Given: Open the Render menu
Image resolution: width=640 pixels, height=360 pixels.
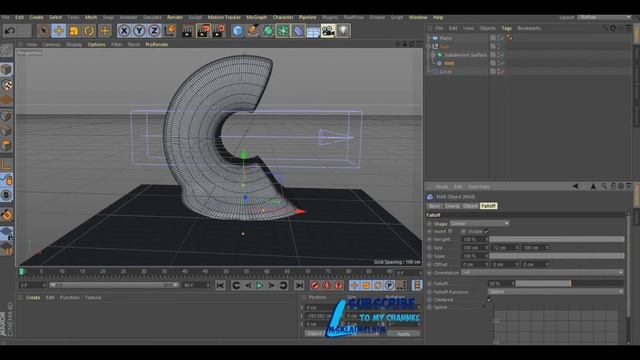Looking at the screenshot, I should point(175,18).
